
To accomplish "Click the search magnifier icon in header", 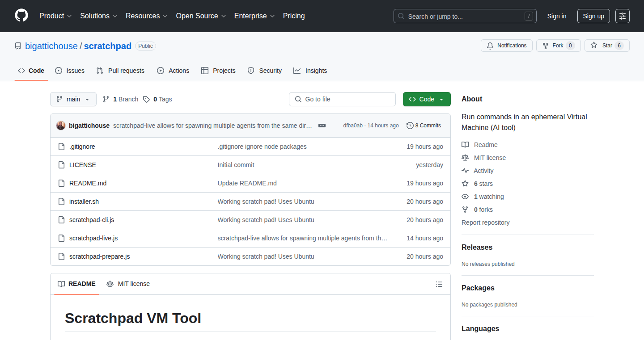I will tap(401, 16).
